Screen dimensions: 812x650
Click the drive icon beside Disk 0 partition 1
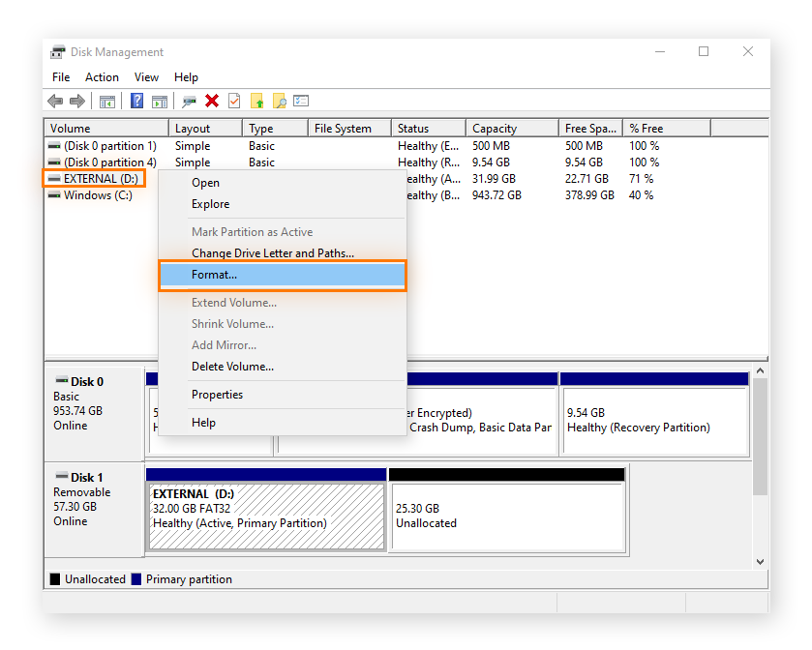tap(54, 146)
